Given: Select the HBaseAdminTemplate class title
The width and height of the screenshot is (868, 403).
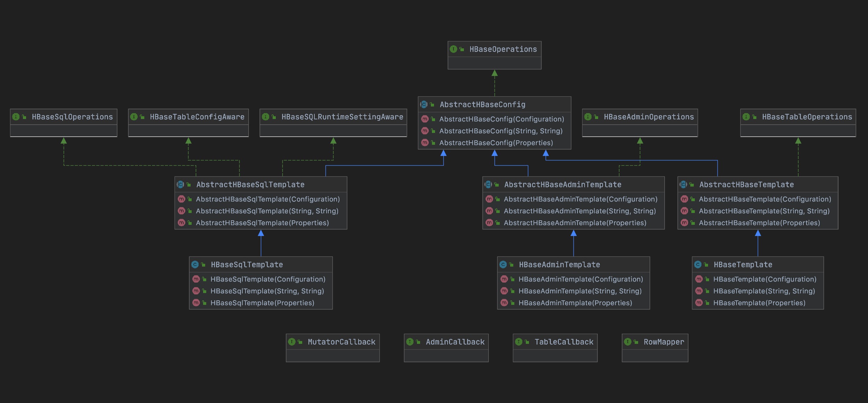Looking at the screenshot, I should (x=559, y=264).
